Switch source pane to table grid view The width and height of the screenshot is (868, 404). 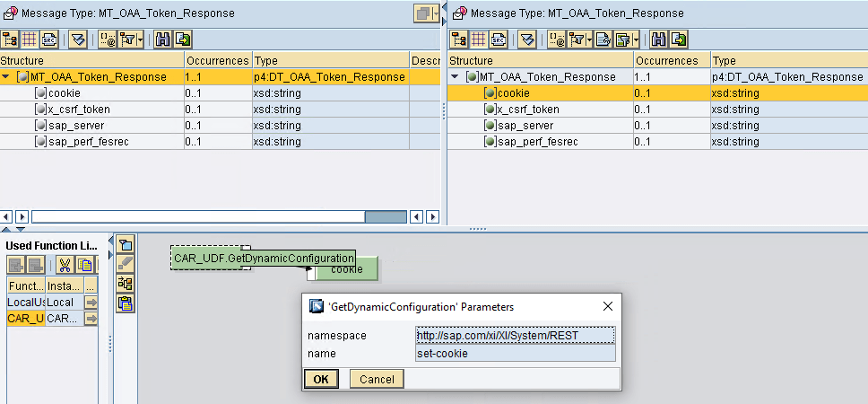(x=30, y=40)
